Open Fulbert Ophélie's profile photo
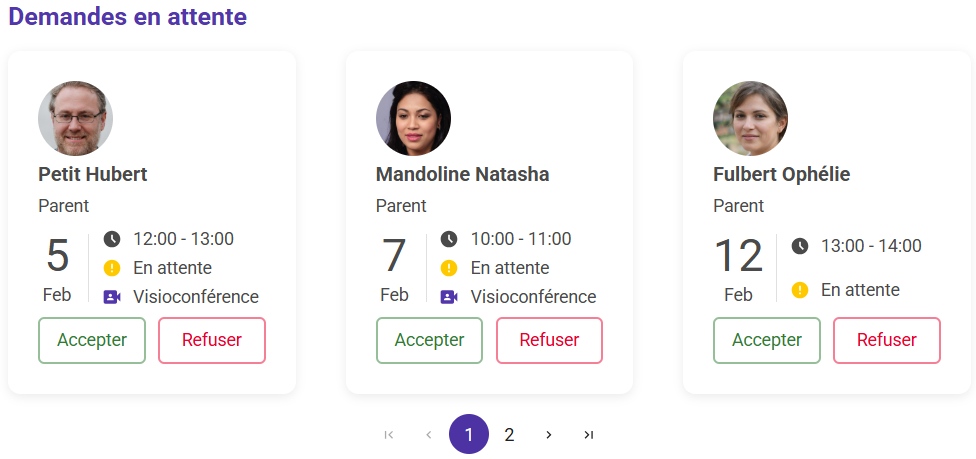976x459 pixels. coord(750,119)
